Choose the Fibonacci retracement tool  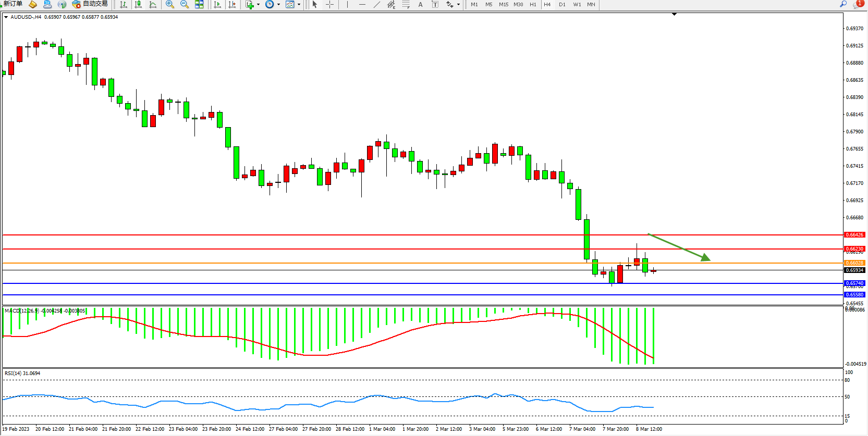pyautogui.click(x=406, y=4)
